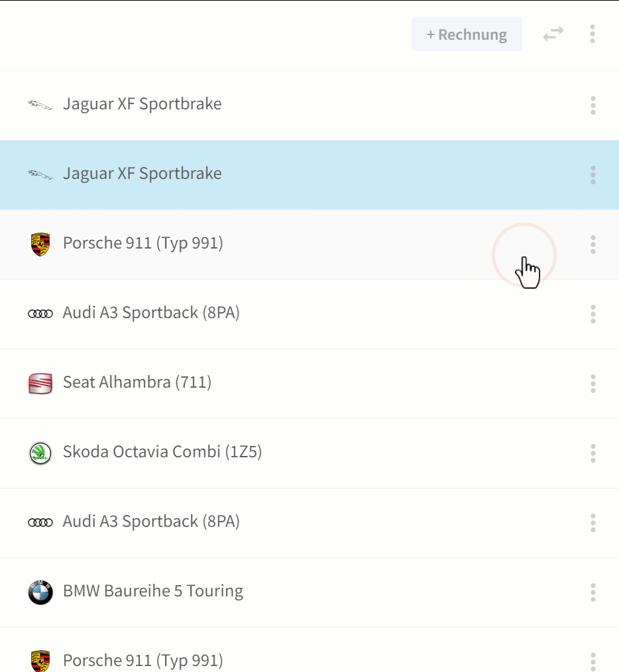The width and height of the screenshot is (619, 672).
Task: Open three-dot menu for first Audi A3 Sportback
Action: click(x=593, y=314)
